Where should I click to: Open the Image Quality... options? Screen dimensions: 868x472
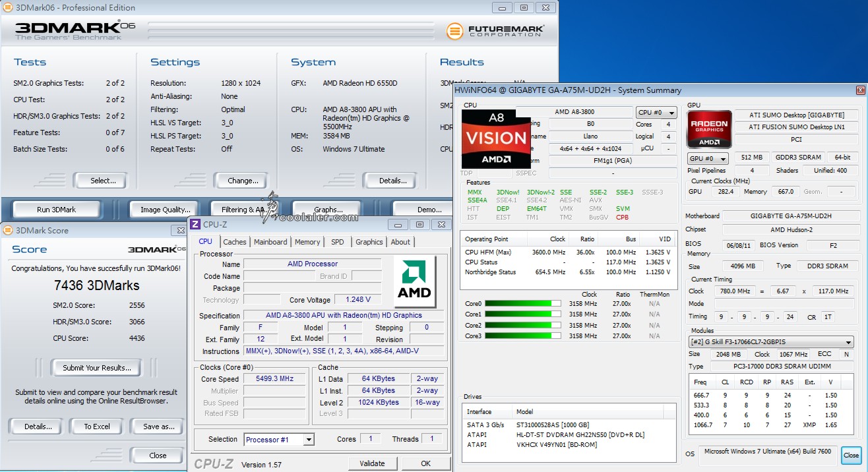click(165, 210)
